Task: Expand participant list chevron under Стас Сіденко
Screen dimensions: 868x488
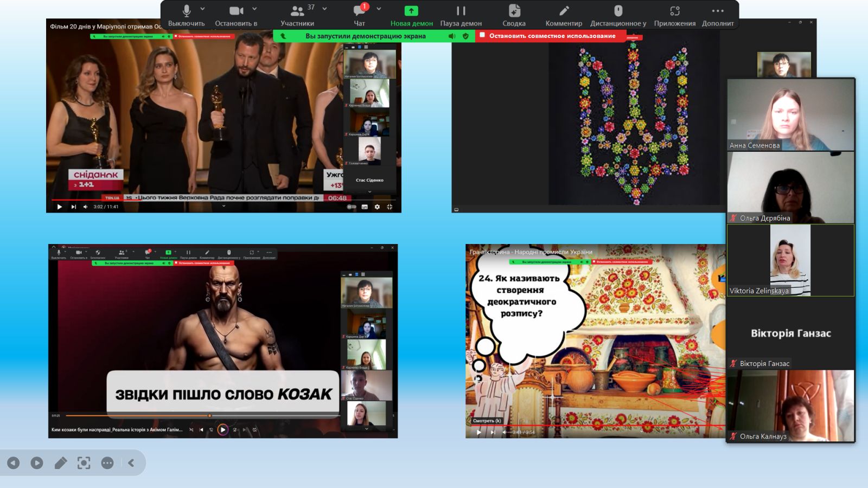Action: click(370, 191)
